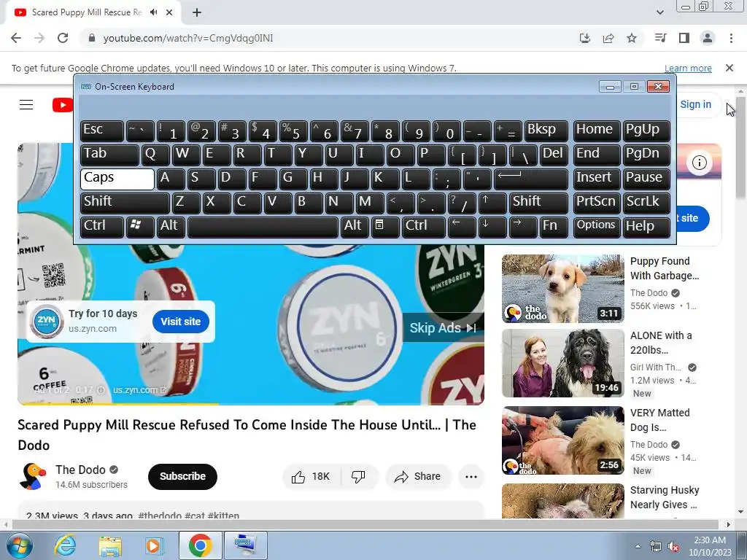Share the video with Share button
The image size is (747, 560).
pos(418,476)
